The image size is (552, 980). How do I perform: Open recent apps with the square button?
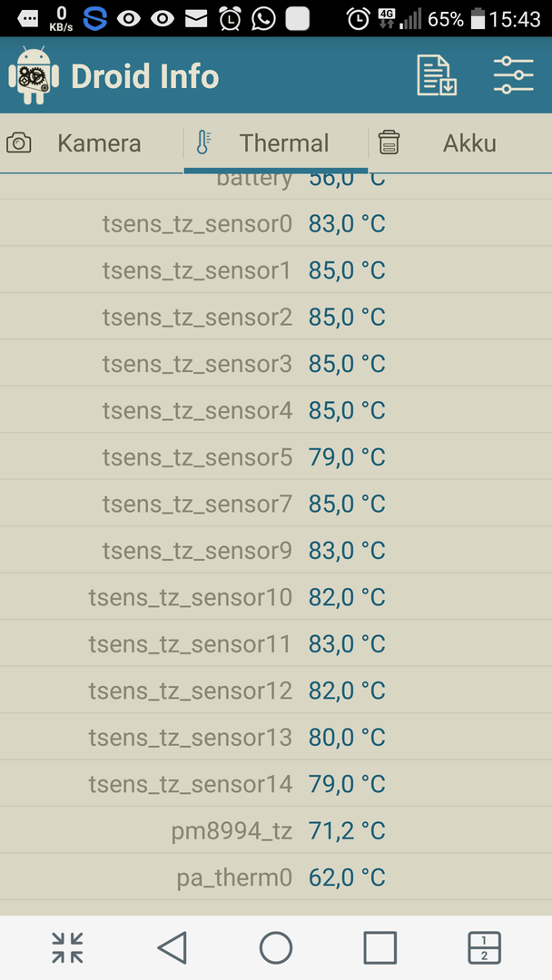pyautogui.click(x=380, y=947)
